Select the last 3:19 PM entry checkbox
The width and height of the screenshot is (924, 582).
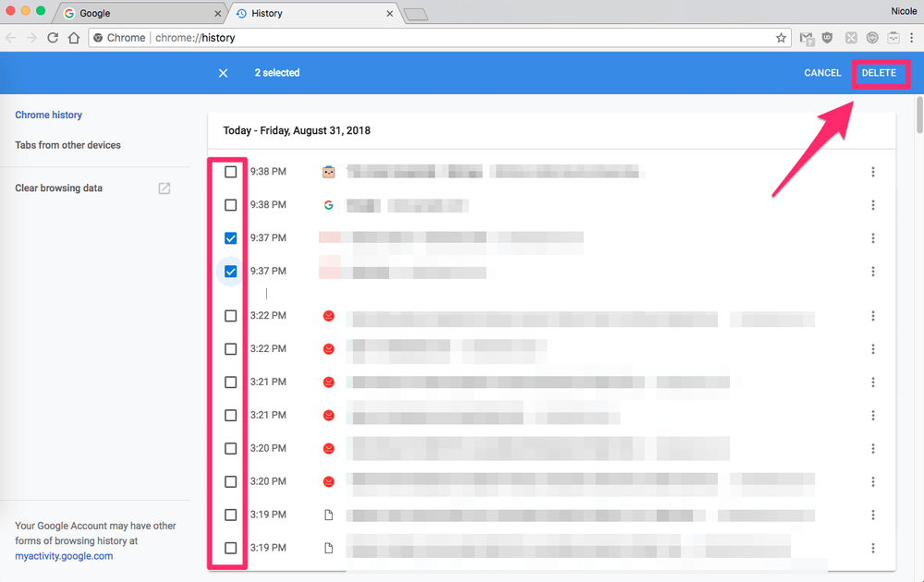(x=230, y=548)
